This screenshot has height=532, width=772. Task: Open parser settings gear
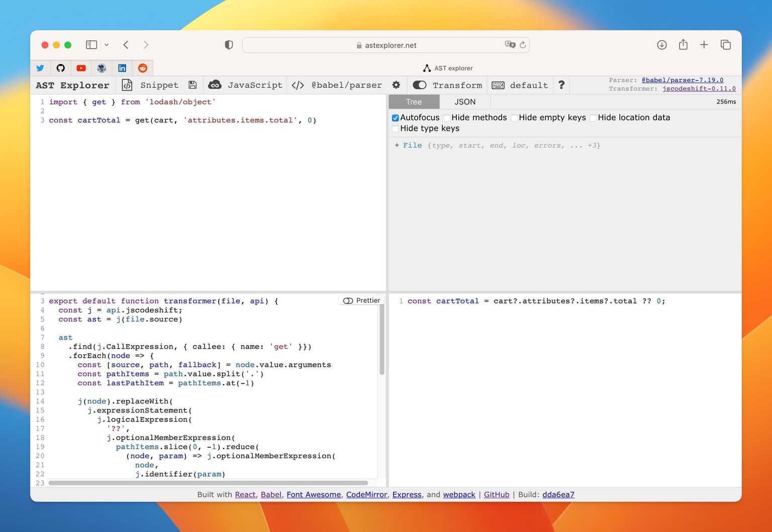coord(396,85)
